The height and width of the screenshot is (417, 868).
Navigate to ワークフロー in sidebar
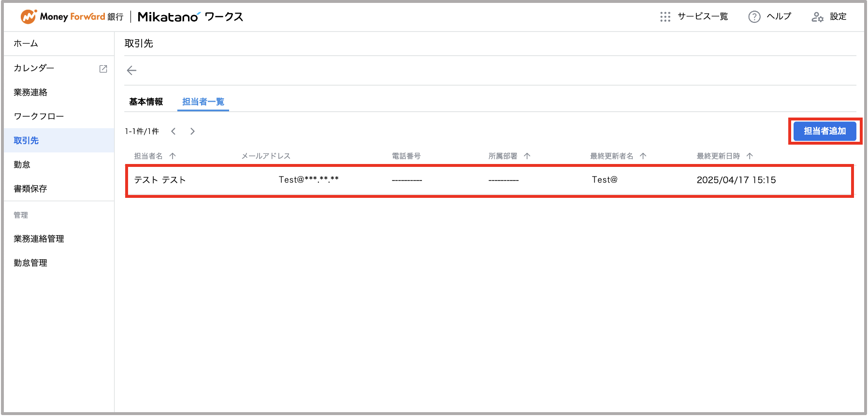(39, 116)
